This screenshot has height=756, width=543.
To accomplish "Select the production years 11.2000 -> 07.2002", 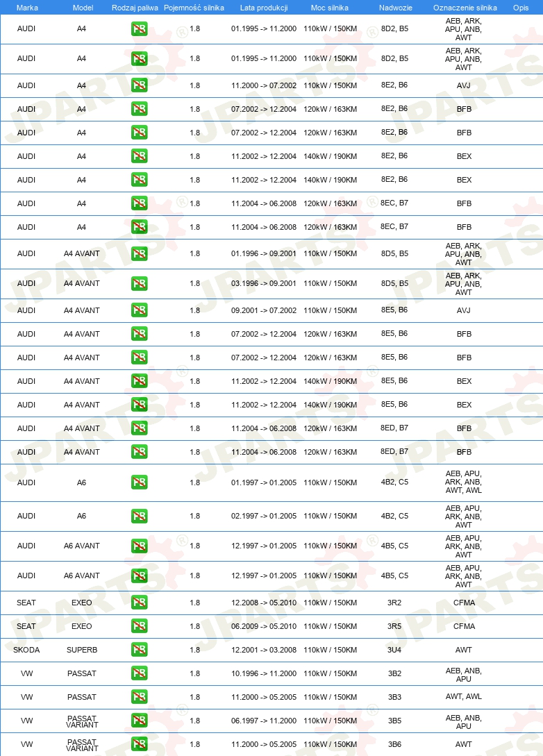I will pyautogui.click(x=264, y=86).
